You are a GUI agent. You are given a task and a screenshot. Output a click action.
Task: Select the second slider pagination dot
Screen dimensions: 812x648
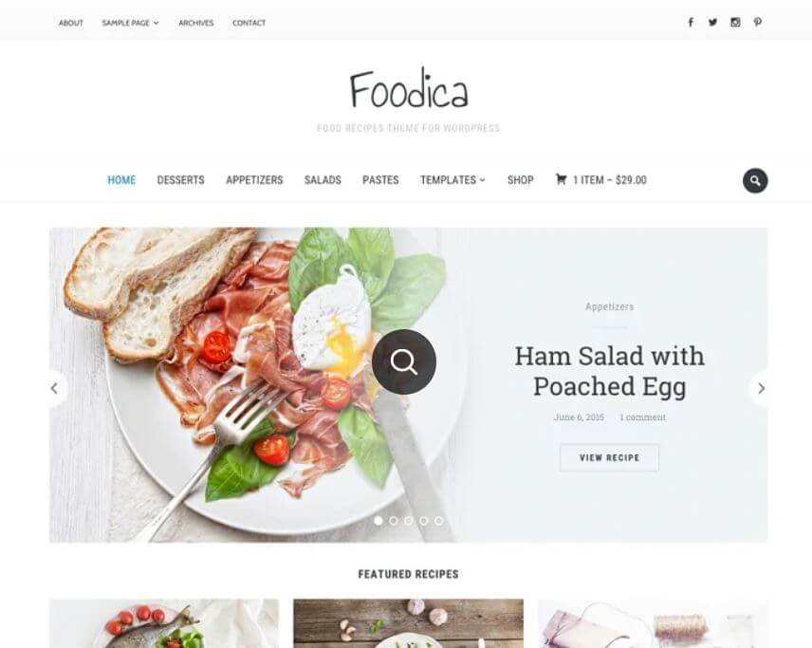[394, 521]
